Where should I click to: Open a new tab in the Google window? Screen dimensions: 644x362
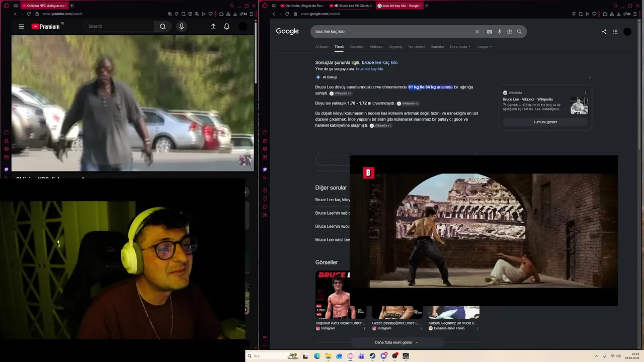click(x=427, y=6)
